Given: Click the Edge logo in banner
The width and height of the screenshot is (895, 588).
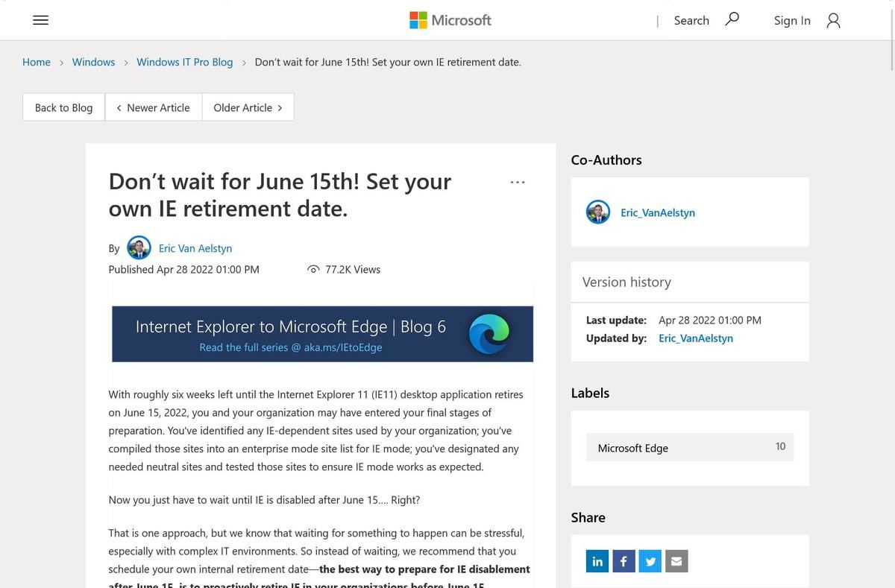Looking at the screenshot, I should pos(489,334).
